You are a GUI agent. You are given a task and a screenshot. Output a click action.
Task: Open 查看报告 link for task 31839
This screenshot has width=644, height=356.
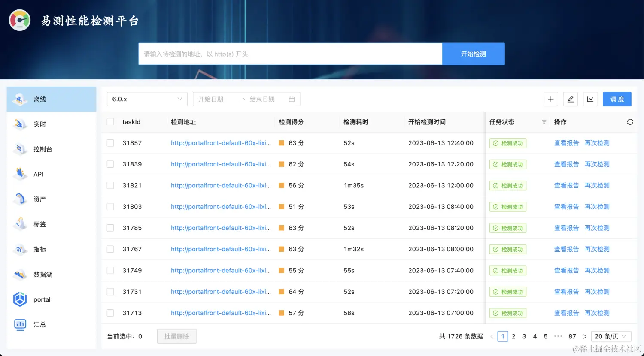[567, 164]
